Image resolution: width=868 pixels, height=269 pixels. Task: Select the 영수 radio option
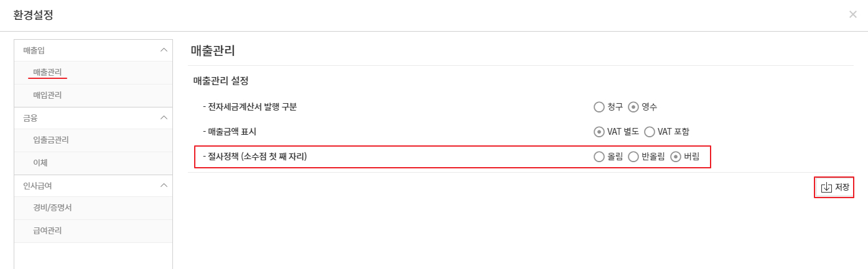pyautogui.click(x=633, y=107)
